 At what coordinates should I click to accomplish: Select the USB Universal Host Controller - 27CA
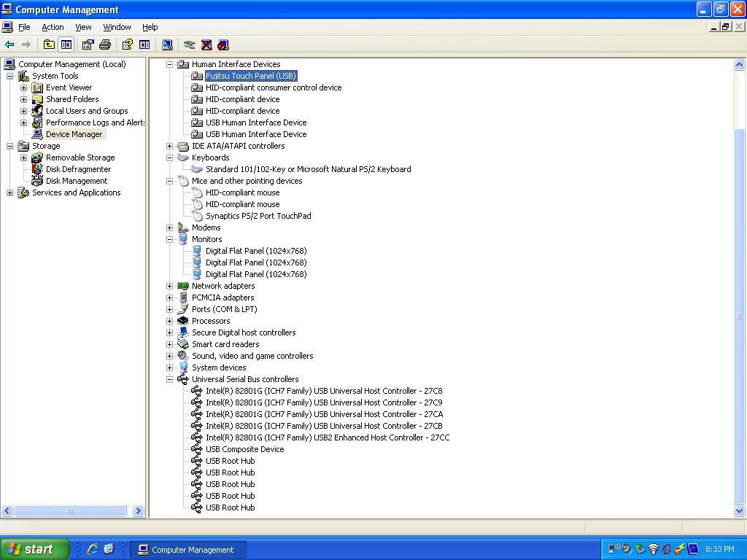[x=325, y=414]
